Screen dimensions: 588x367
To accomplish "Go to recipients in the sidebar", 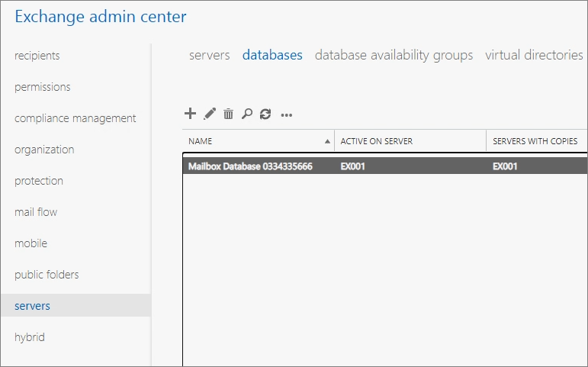I will 37,56.
